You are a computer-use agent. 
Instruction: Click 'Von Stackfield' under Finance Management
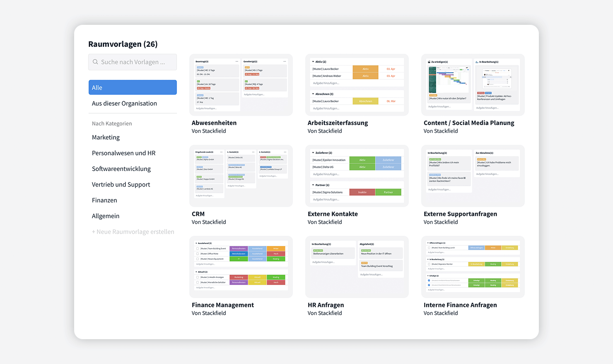pyautogui.click(x=209, y=313)
